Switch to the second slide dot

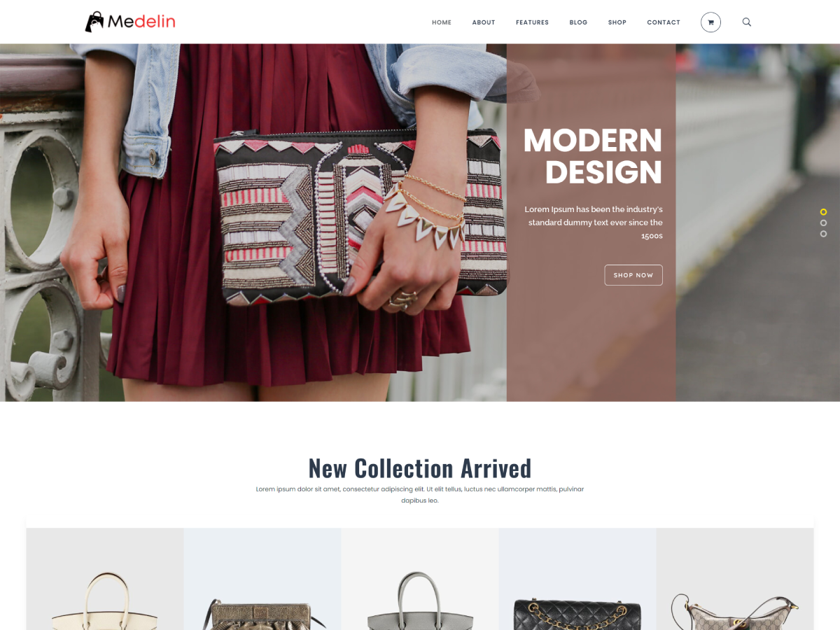coord(823,223)
